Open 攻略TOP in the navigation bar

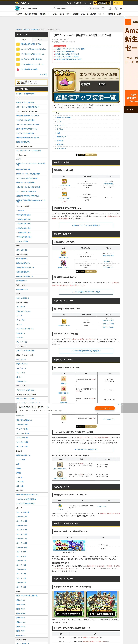tap(19, 14)
